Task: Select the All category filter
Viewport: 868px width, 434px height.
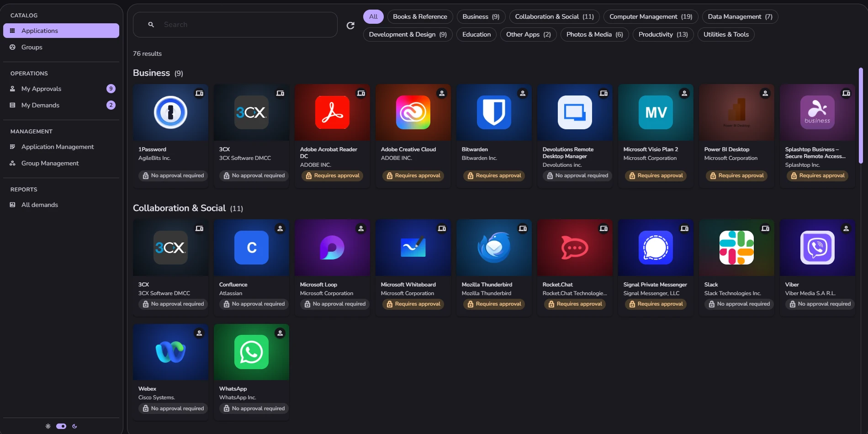Action: pos(373,16)
